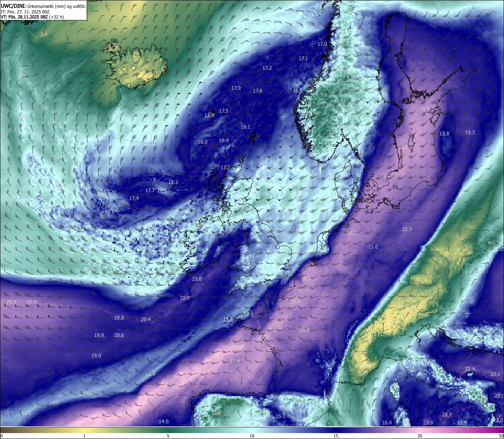Click the 13.8 map value
Viewport: 504px width, 439px height.
pos(444,134)
